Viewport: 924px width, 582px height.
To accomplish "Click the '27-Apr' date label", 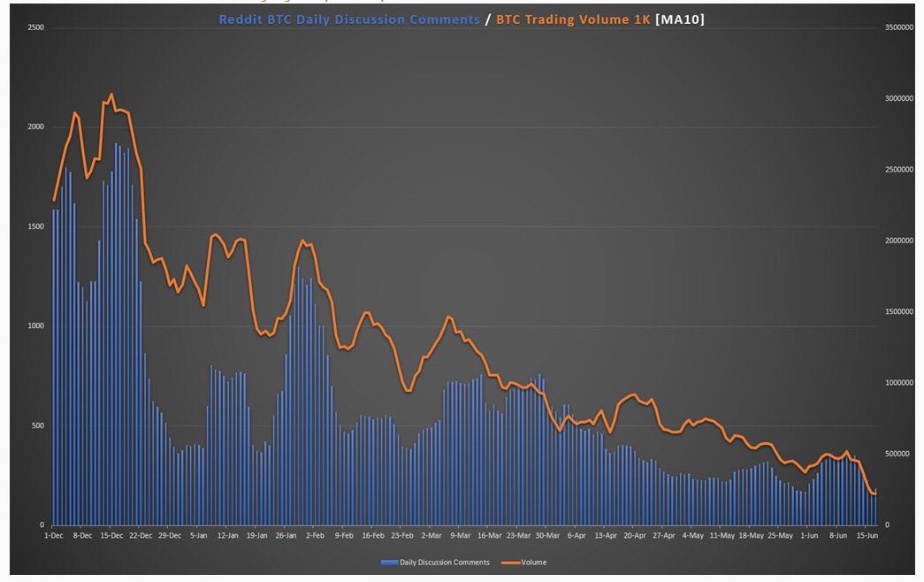I will 663,535.
